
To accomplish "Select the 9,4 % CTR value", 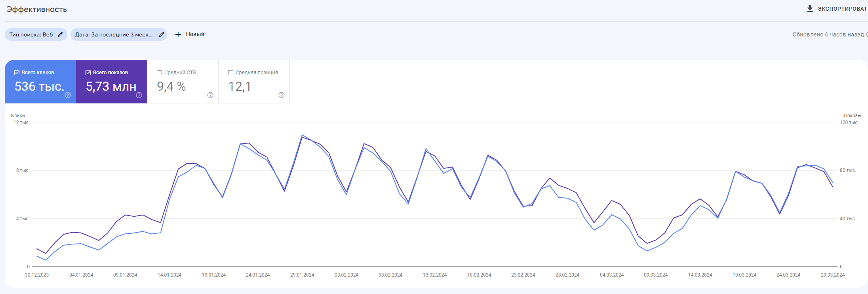I will (x=171, y=86).
